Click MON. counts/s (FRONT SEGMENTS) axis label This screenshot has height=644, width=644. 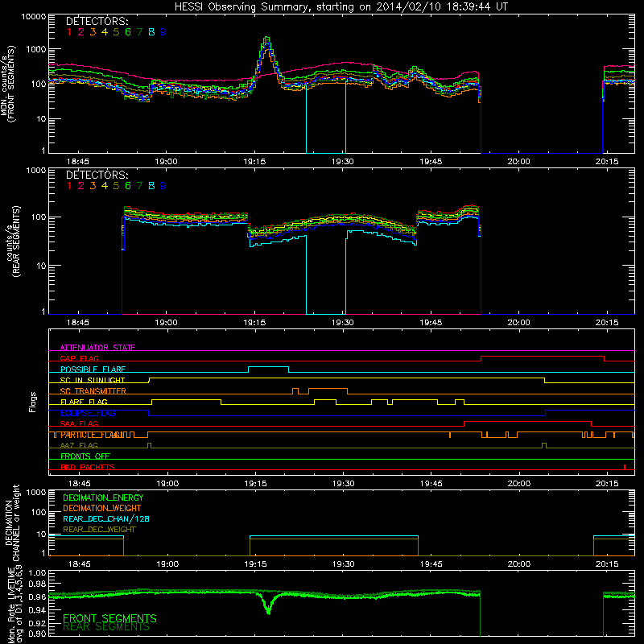[7, 84]
